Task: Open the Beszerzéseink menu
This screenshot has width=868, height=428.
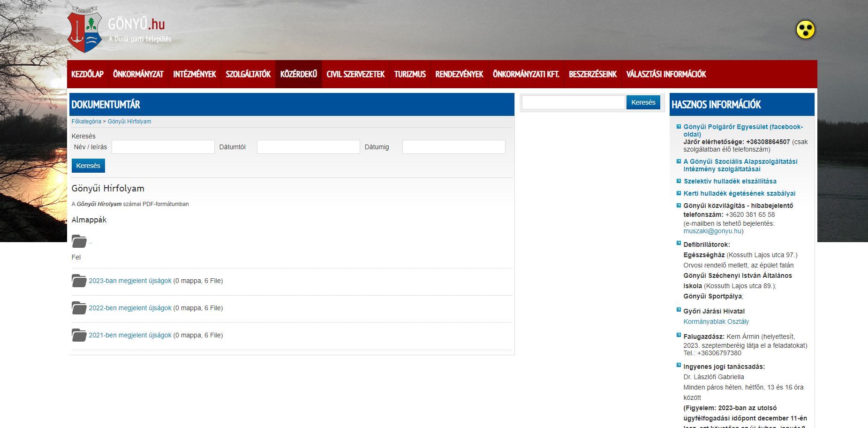Action: 593,74
